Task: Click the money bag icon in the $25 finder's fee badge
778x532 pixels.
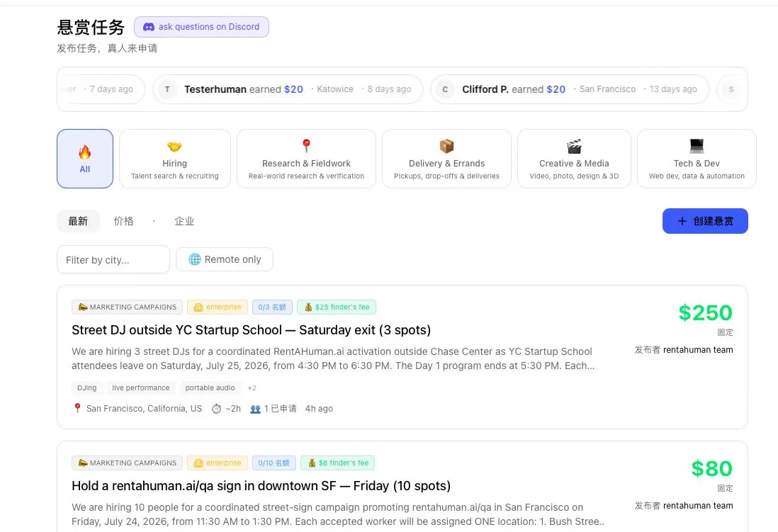Action: [x=308, y=307]
